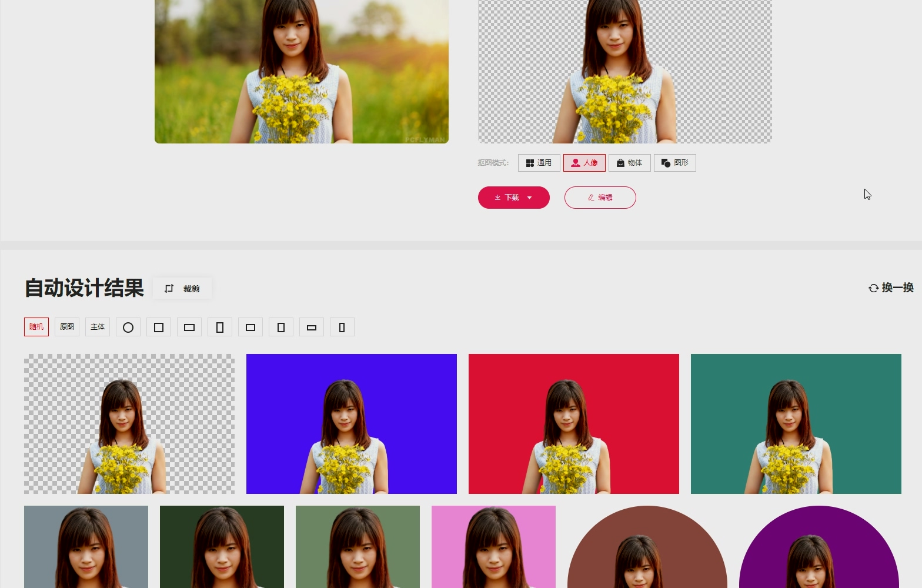
Task: Switch cutout mode to 物体
Action: click(630, 163)
